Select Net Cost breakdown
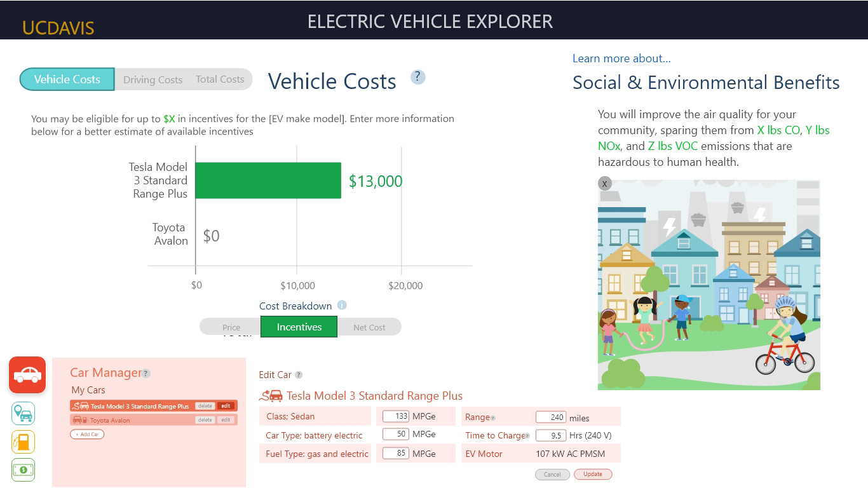 [369, 327]
